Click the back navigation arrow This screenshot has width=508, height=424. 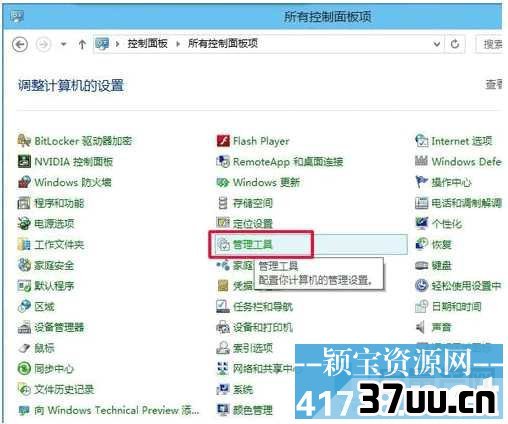click(x=20, y=44)
